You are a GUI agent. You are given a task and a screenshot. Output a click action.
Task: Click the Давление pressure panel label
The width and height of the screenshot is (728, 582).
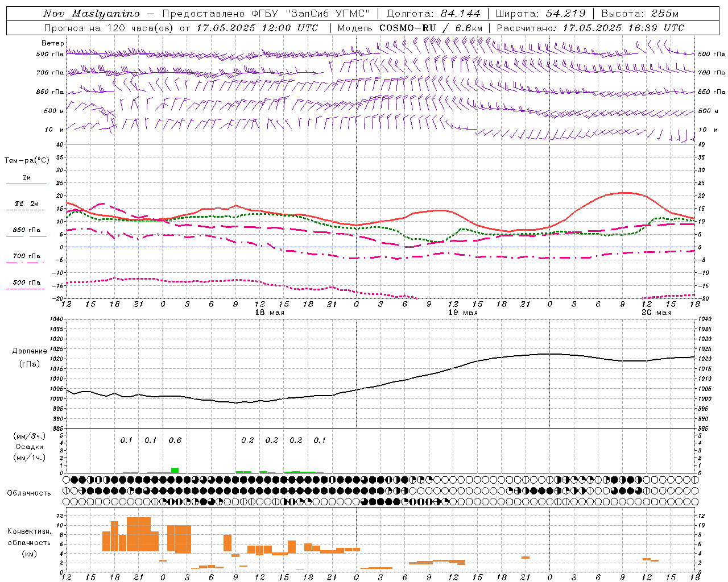tap(30, 351)
